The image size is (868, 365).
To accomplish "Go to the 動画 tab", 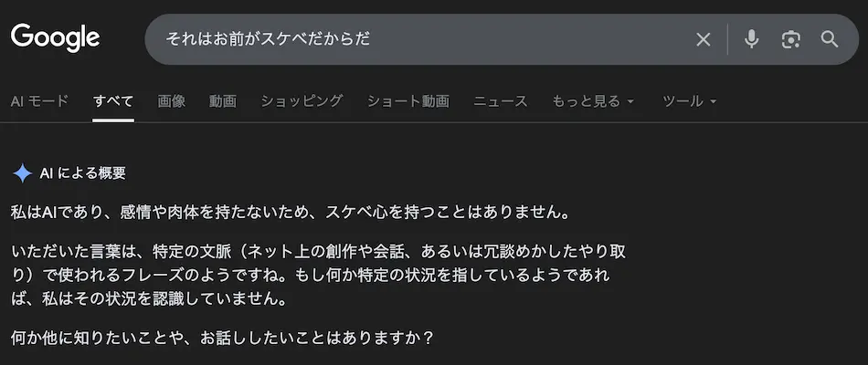I will [x=222, y=101].
